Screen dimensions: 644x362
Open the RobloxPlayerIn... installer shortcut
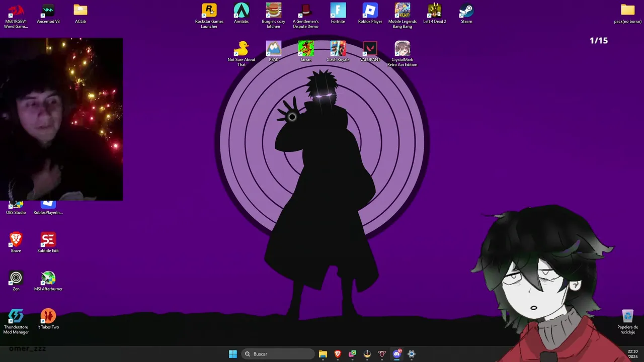coord(48,208)
